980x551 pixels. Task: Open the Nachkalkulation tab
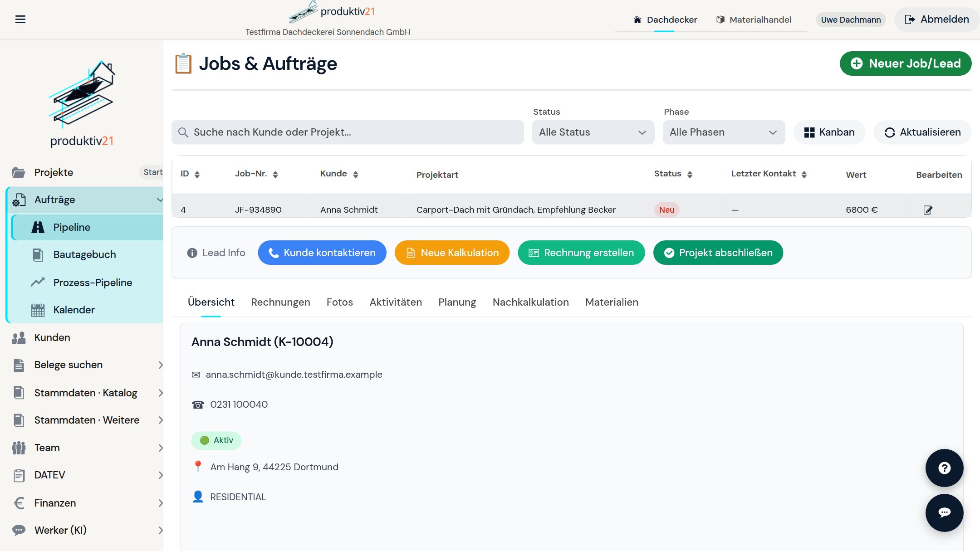(x=530, y=302)
